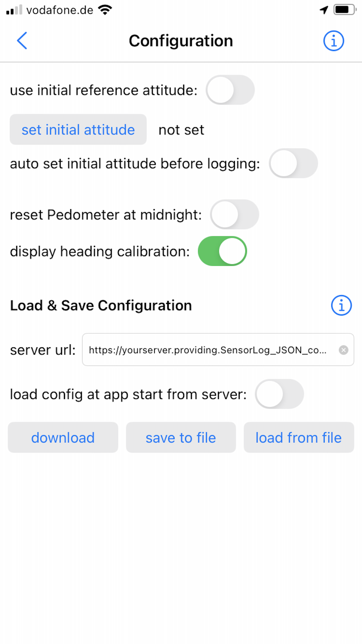Image resolution: width=362 pixels, height=644 pixels.
Task: Enable load config at app start from server
Action: 279,394
